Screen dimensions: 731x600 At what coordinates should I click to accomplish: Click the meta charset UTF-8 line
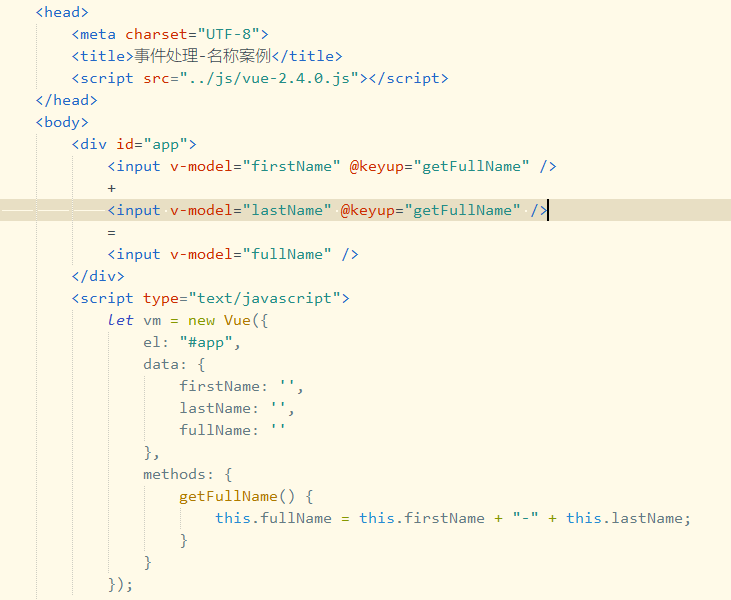click(x=170, y=34)
